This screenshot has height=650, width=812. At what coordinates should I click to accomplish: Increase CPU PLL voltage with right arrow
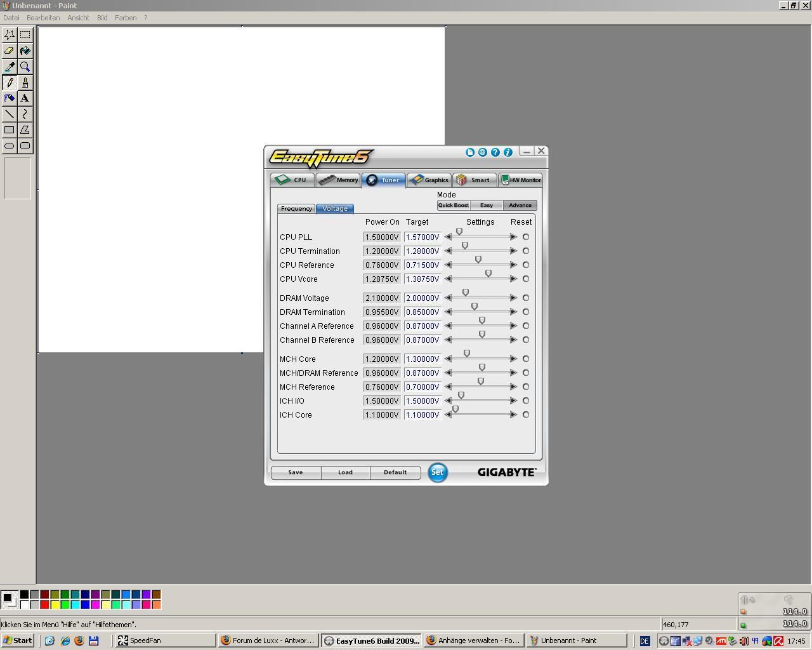click(514, 237)
